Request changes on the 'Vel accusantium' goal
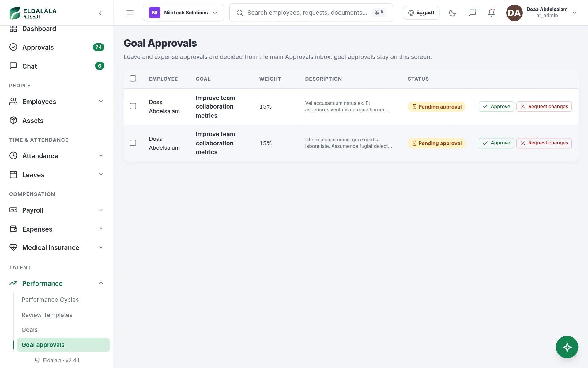Screen dimensions: 588x368 [544, 106]
